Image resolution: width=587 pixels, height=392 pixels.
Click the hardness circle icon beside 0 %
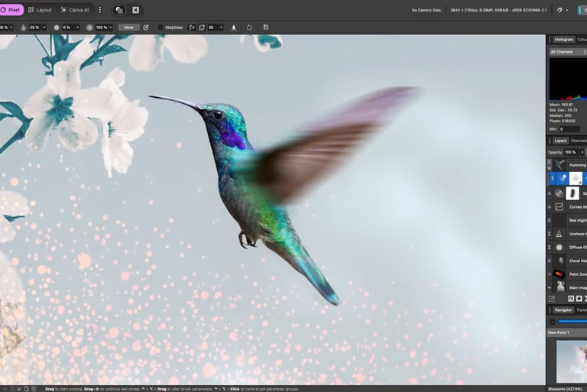(x=57, y=28)
